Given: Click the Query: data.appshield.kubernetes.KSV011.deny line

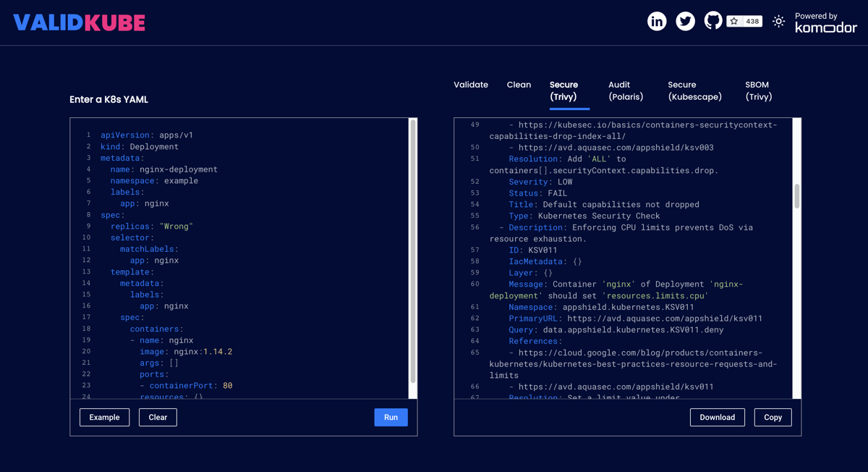Looking at the screenshot, I should coord(616,329).
